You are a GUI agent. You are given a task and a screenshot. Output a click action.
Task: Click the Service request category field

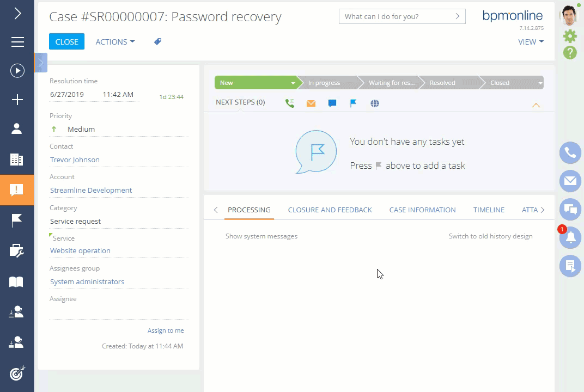click(x=119, y=222)
